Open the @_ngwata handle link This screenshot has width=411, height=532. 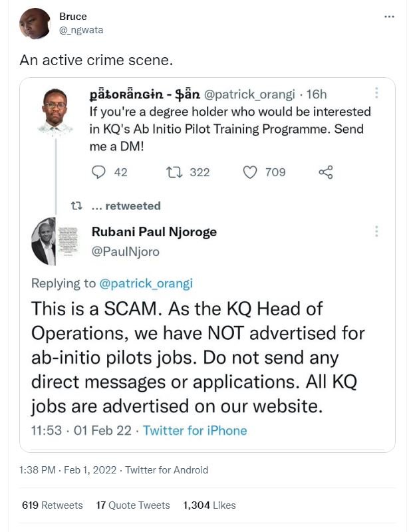click(x=81, y=30)
